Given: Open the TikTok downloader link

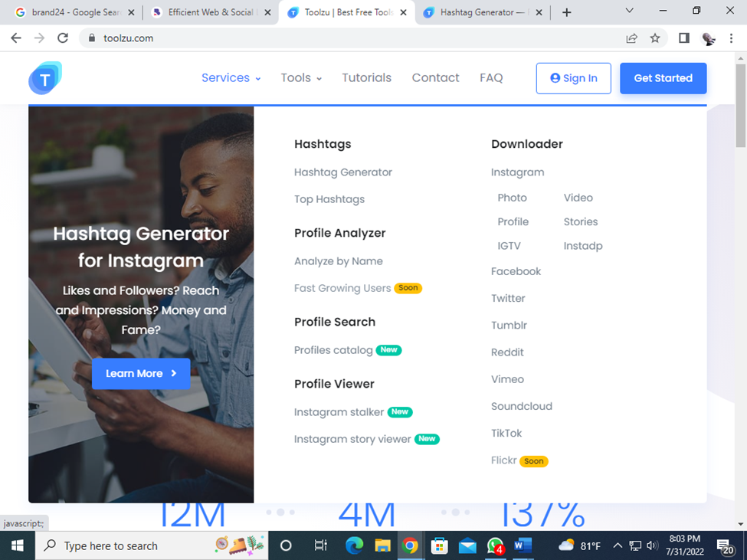Looking at the screenshot, I should point(506,434).
